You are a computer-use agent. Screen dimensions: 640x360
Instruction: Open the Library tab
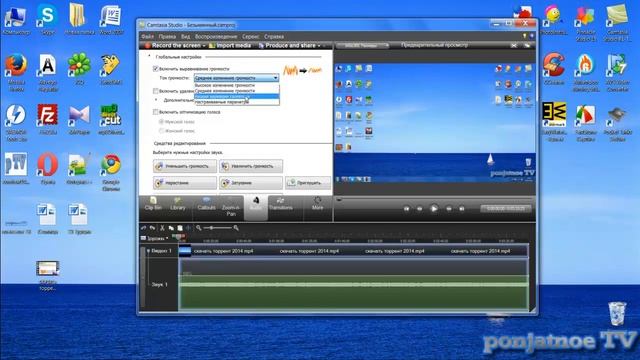(178, 204)
